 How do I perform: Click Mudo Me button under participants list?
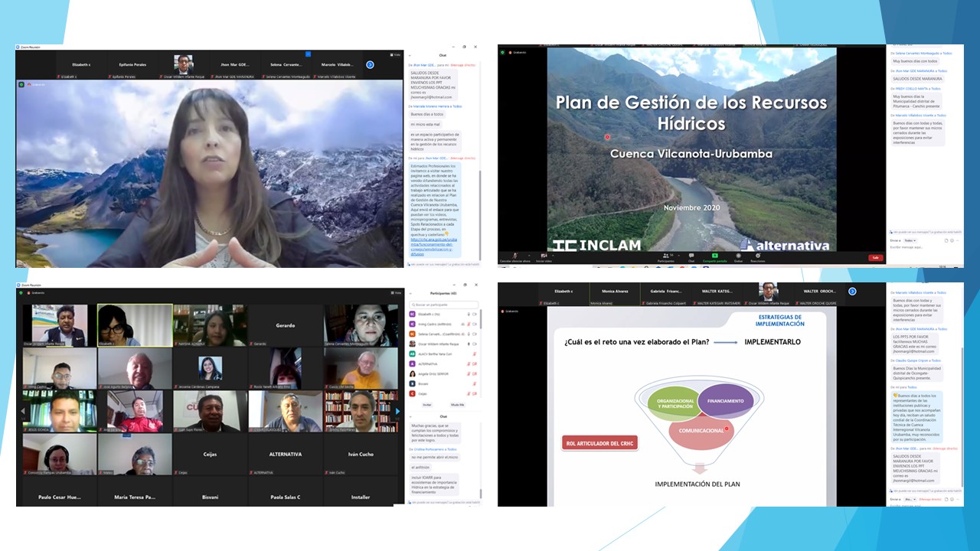point(457,405)
